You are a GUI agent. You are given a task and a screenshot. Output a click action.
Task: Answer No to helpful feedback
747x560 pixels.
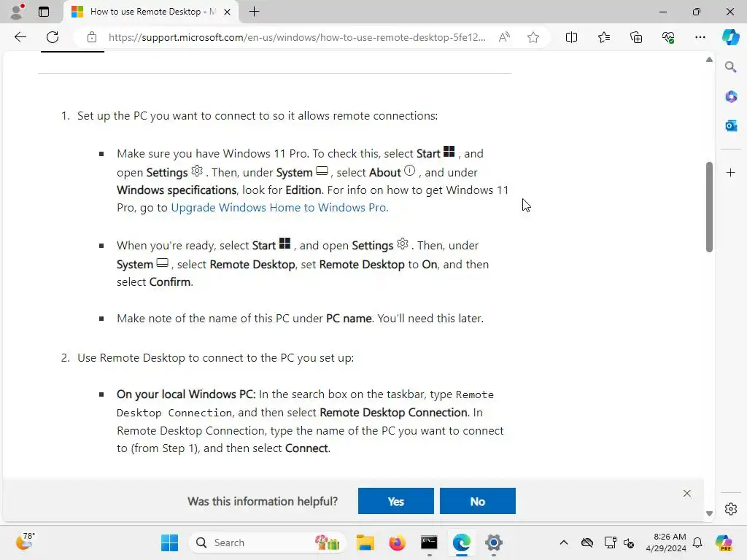click(477, 501)
